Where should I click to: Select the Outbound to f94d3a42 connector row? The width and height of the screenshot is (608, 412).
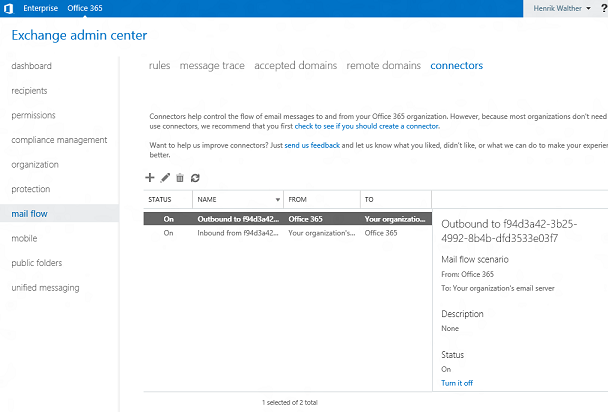pyautogui.click(x=287, y=219)
